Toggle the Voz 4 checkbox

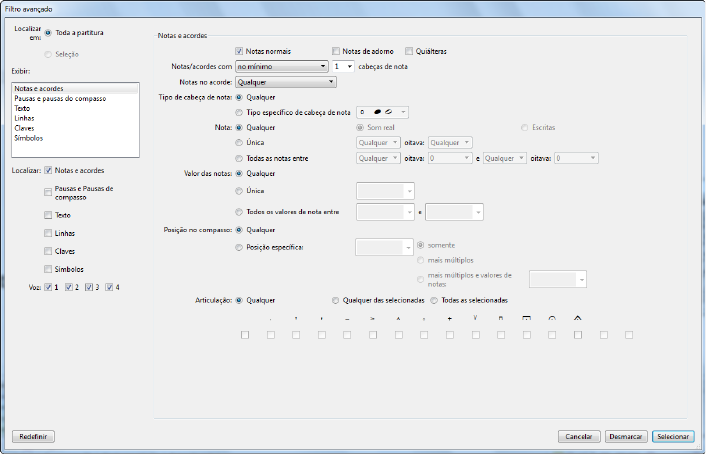pyautogui.click(x=109, y=287)
